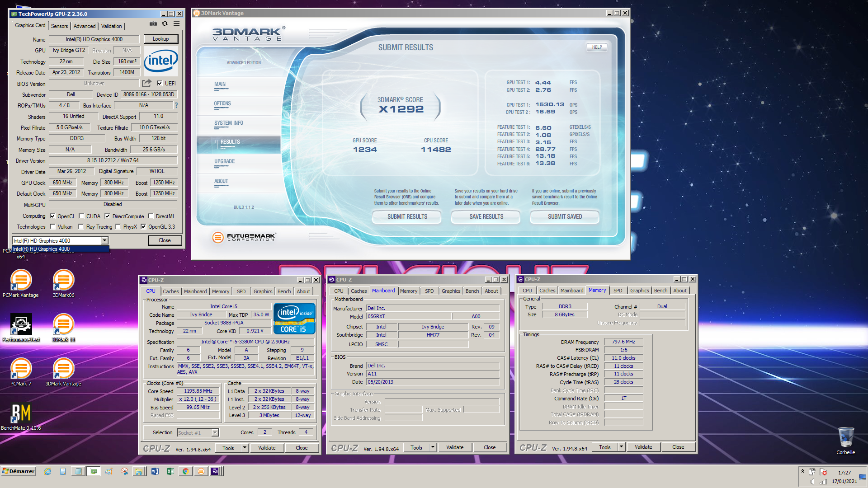Screen dimensions: 868x488
Task: Click the Chrome taskbar icon
Action: (x=185, y=471)
